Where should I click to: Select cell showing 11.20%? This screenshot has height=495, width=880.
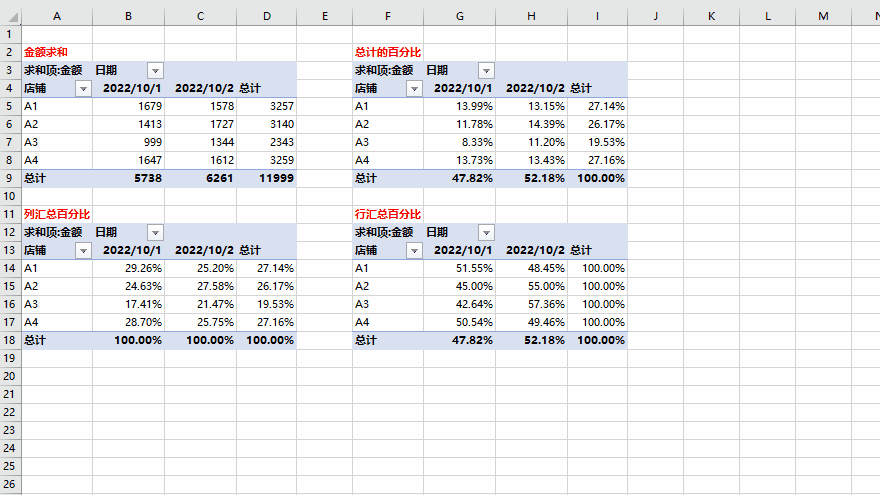[x=531, y=142]
